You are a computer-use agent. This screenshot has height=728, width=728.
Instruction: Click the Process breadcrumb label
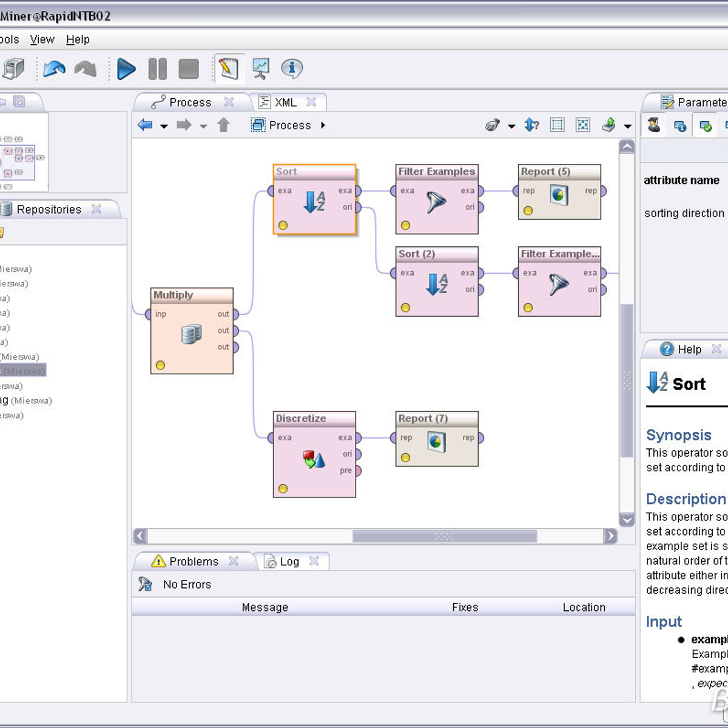[290, 125]
